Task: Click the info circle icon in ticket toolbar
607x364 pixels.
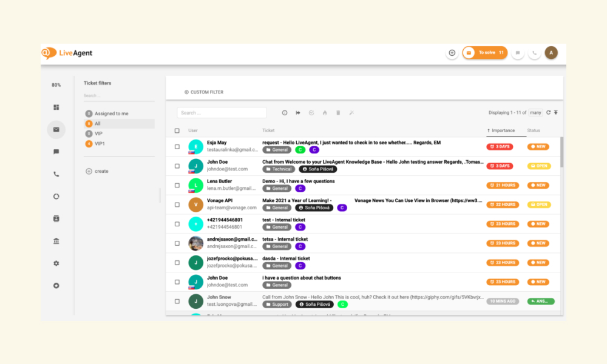Action: pyautogui.click(x=285, y=113)
